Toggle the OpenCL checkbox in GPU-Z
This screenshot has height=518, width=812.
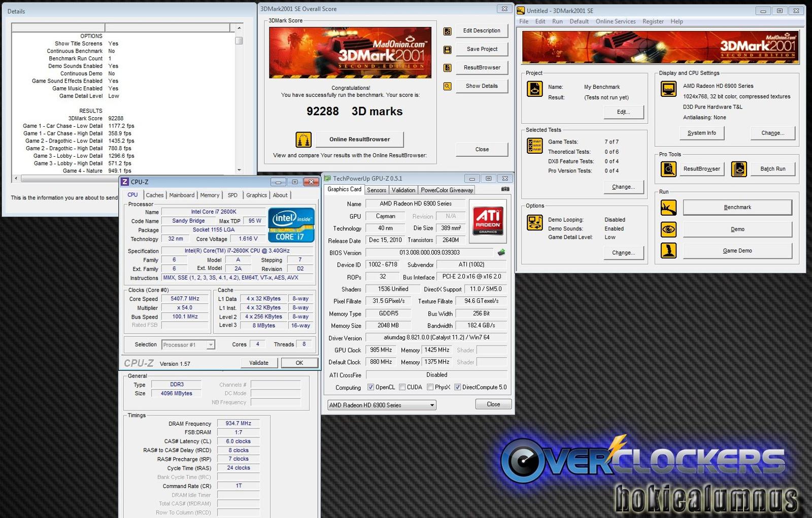click(370, 387)
